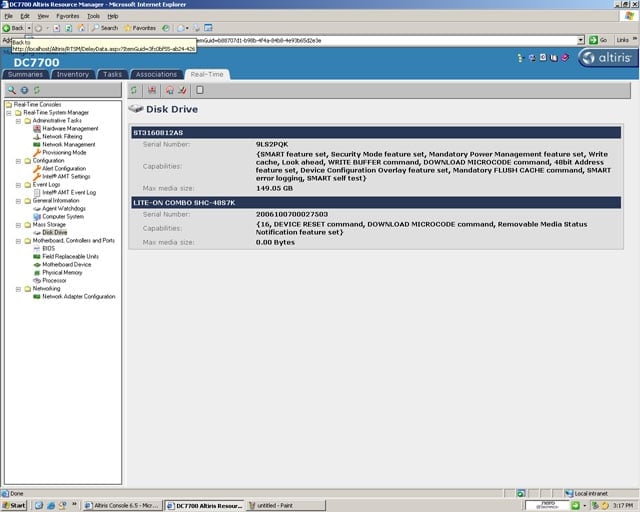This screenshot has width=640, height=512.
Task: Switch to the Tasks tab
Action: (112, 74)
